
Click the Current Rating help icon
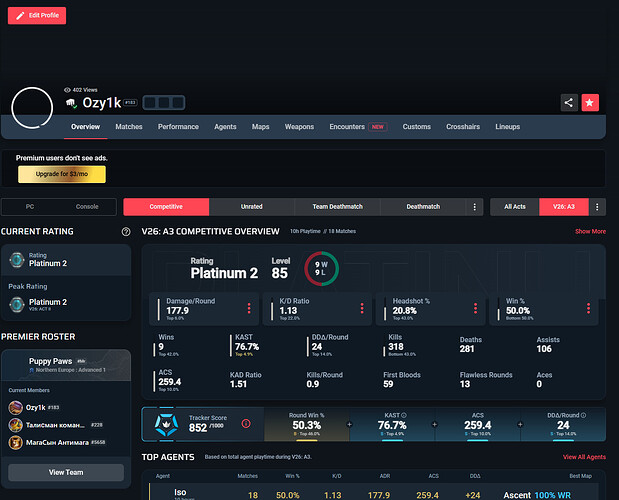[x=126, y=232]
